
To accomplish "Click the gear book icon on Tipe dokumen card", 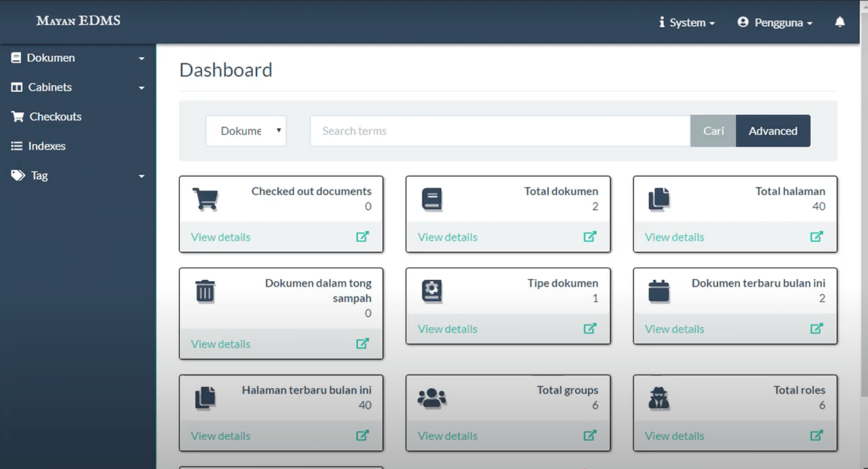I will pyautogui.click(x=432, y=291).
